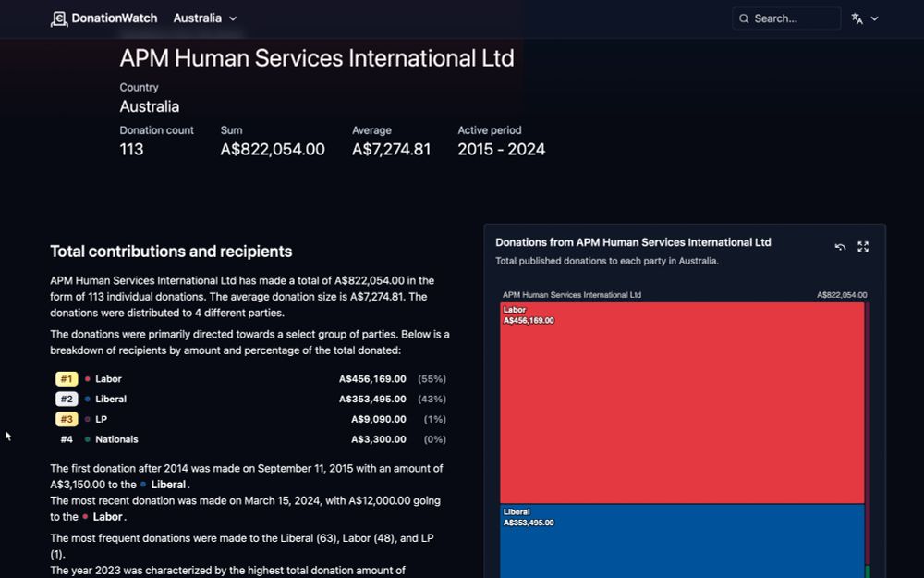Click the #1 rank badge for Labor
Image resolution: width=924 pixels, height=578 pixels.
coord(67,379)
